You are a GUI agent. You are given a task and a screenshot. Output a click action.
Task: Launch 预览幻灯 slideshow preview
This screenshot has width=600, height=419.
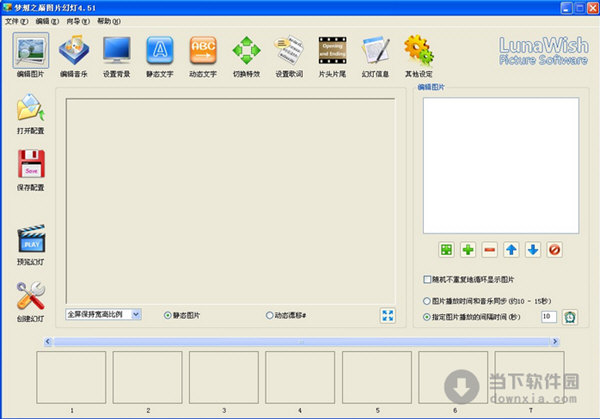[31, 242]
